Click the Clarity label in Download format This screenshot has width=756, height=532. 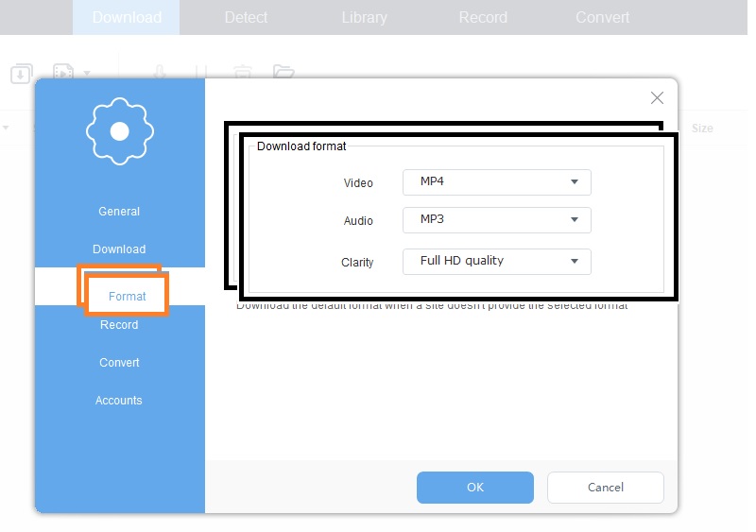point(357,262)
